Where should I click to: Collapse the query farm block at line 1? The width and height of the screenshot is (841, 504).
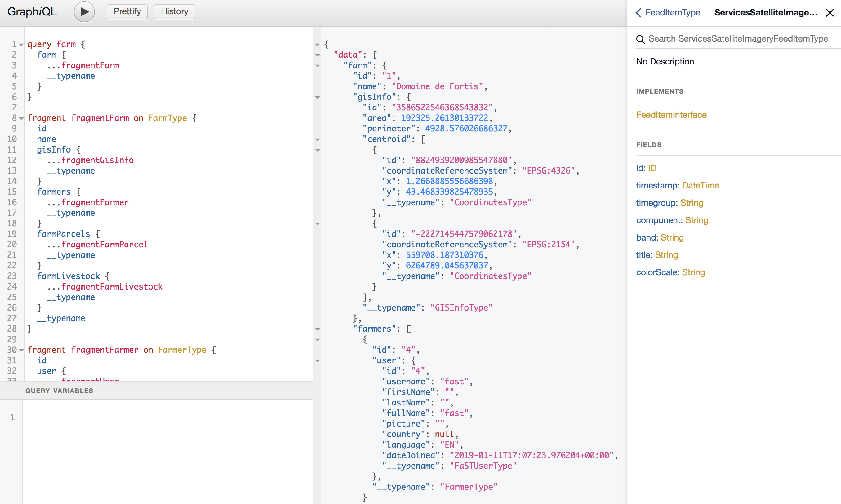tap(21, 45)
